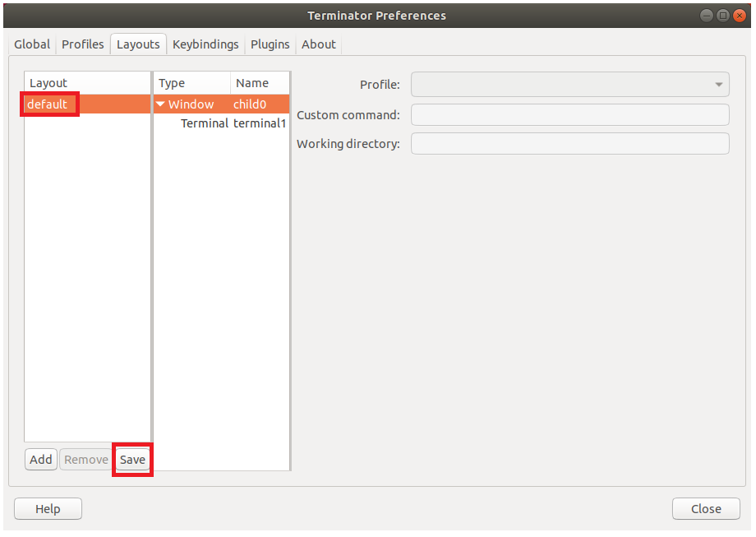Screen dimensions: 756x537
Task: Collapse the Window child0 tree row
Action: pyautogui.click(x=160, y=104)
